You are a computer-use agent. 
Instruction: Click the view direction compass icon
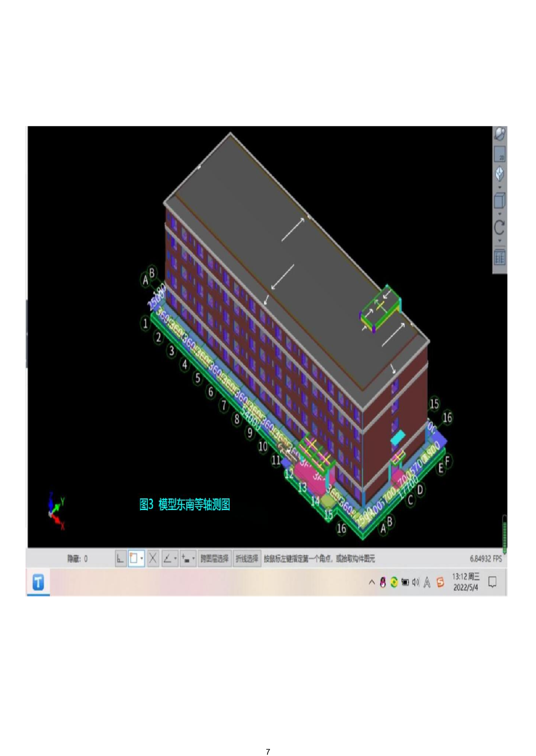pos(499,174)
